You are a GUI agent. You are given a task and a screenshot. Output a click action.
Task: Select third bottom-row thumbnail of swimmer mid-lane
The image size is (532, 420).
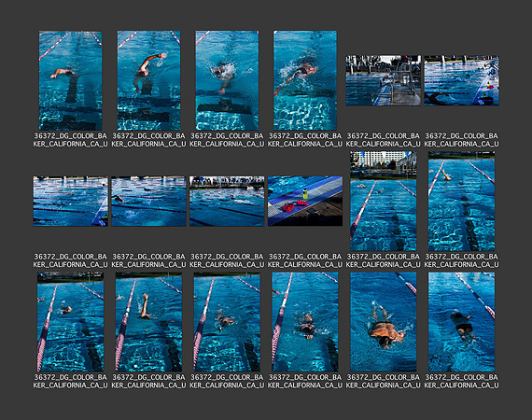click(227, 322)
